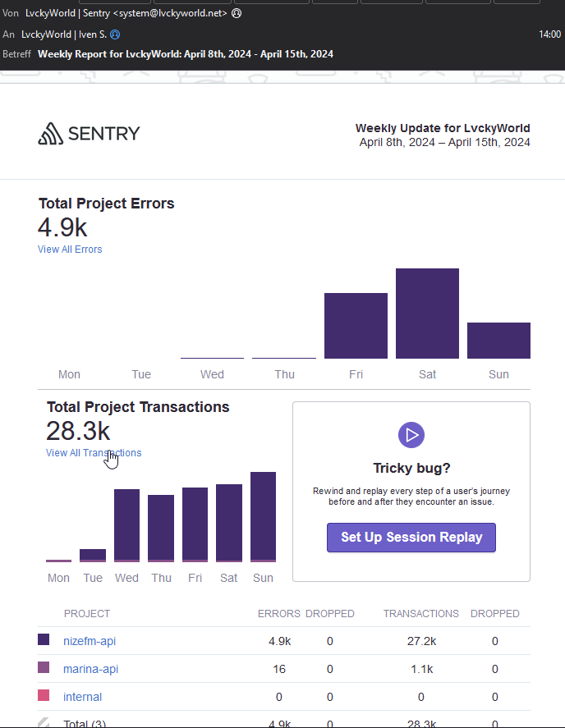Click the Total row icon in the project table

pyautogui.click(x=44, y=722)
